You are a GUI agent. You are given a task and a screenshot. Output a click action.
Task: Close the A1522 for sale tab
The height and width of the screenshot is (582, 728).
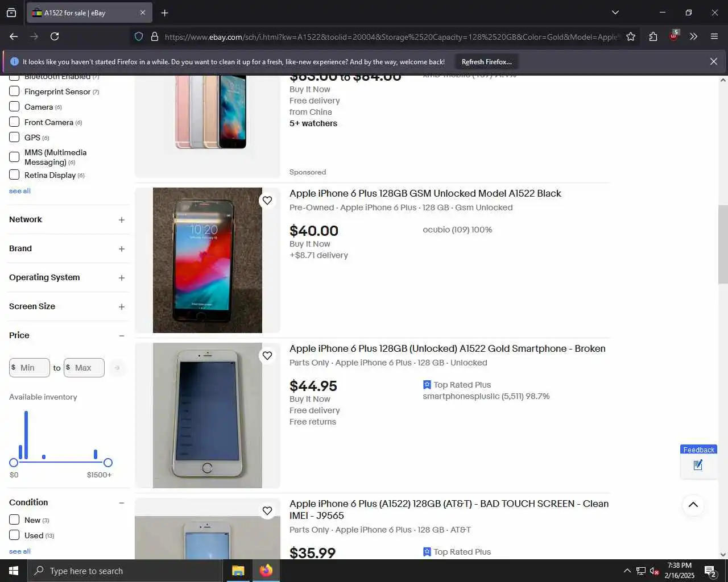click(x=143, y=13)
